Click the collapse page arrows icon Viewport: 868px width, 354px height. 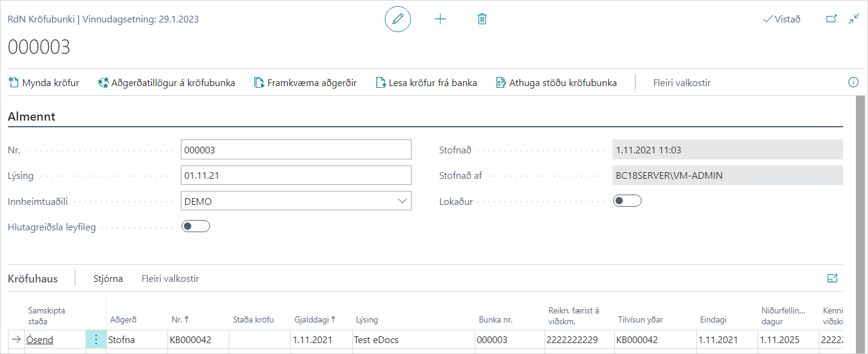[854, 19]
